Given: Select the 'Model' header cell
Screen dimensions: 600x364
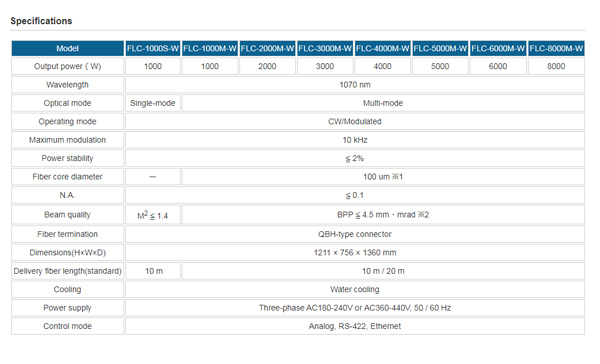Looking at the screenshot, I should (x=67, y=49).
